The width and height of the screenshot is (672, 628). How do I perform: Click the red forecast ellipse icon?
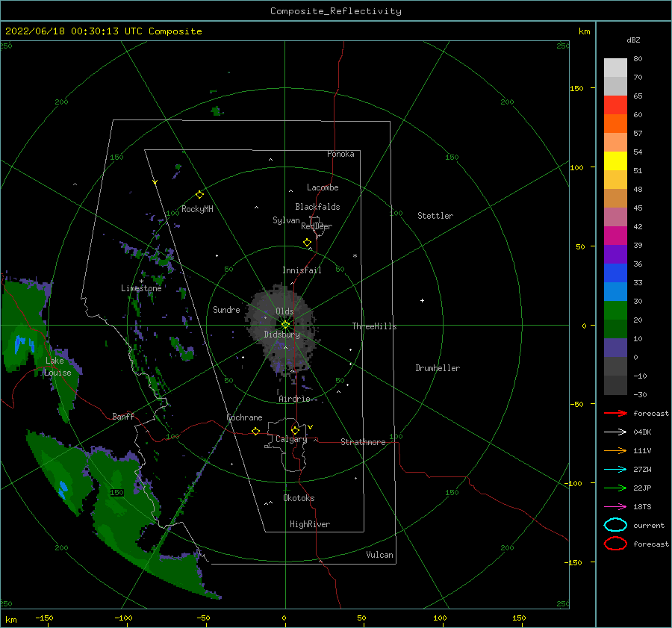615,544
